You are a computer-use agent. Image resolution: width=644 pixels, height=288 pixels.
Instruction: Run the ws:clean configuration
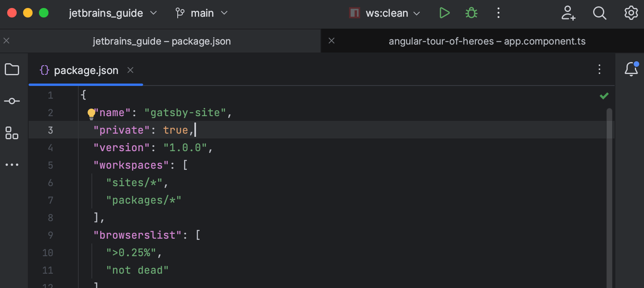444,13
